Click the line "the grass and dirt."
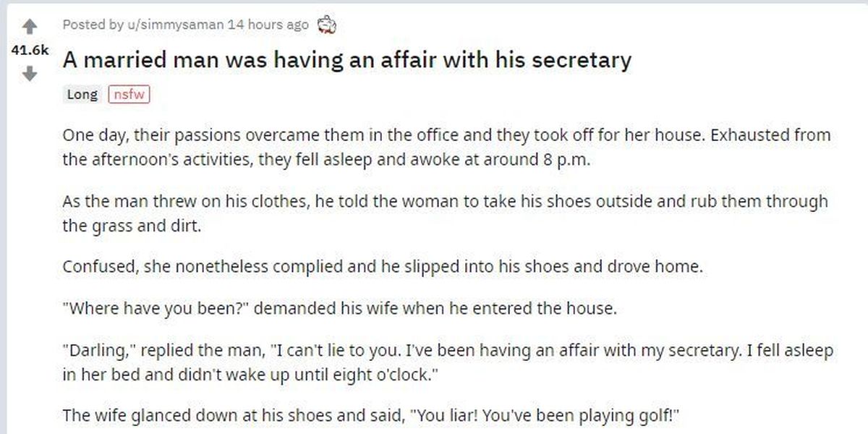The width and height of the screenshot is (868, 434). point(130,225)
